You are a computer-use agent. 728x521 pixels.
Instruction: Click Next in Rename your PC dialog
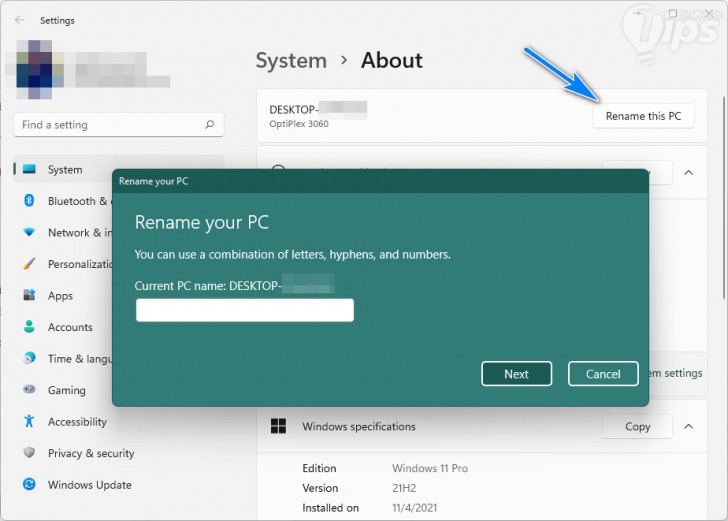(516, 374)
